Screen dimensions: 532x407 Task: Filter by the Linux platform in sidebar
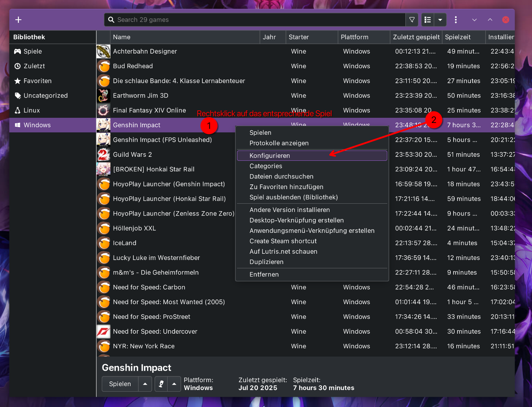(x=53, y=110)
